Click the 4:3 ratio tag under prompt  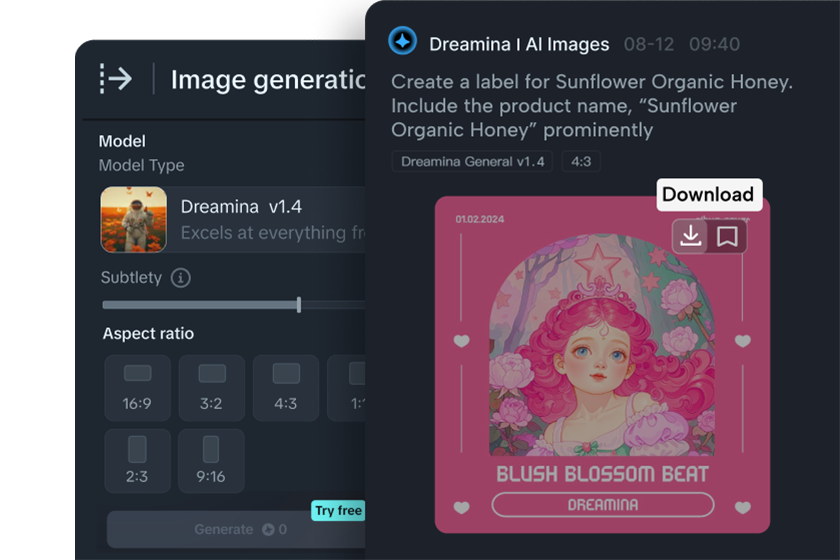point(581,161)
